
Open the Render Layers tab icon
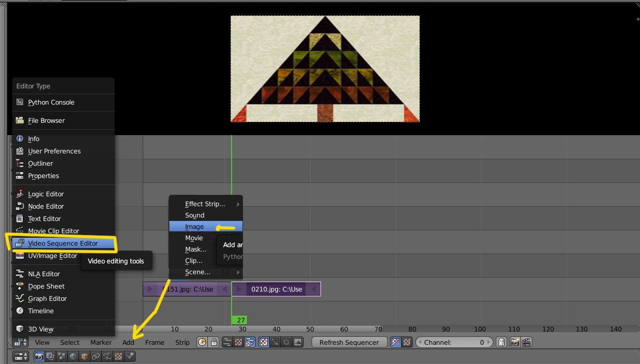tap(50, 356)
